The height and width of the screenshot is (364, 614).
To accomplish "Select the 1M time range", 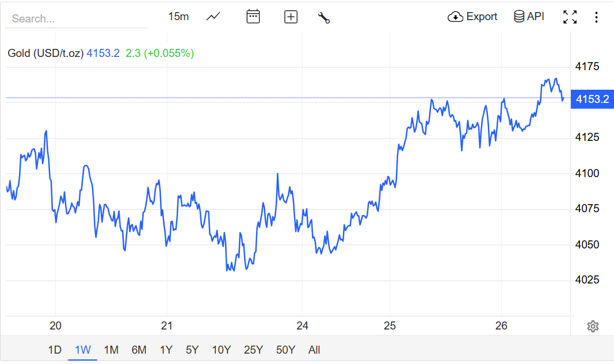I will (x=111, y=350).
